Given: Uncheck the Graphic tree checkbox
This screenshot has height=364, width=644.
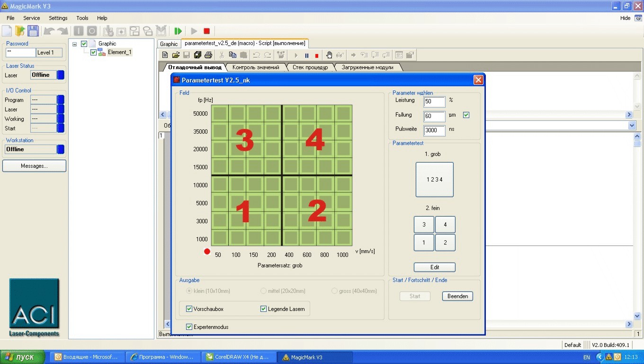Looking at the screenshot, I should 84,44.
